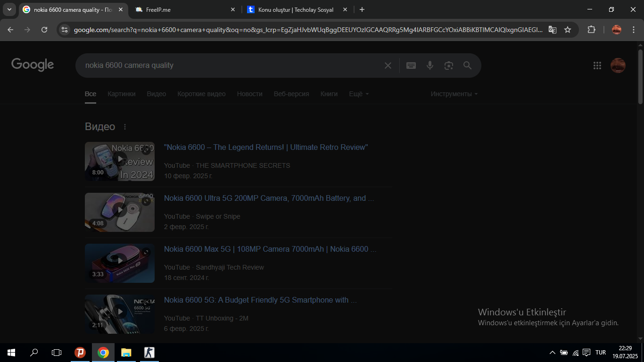Switch TUR keyboard language

tap(601, 353)
